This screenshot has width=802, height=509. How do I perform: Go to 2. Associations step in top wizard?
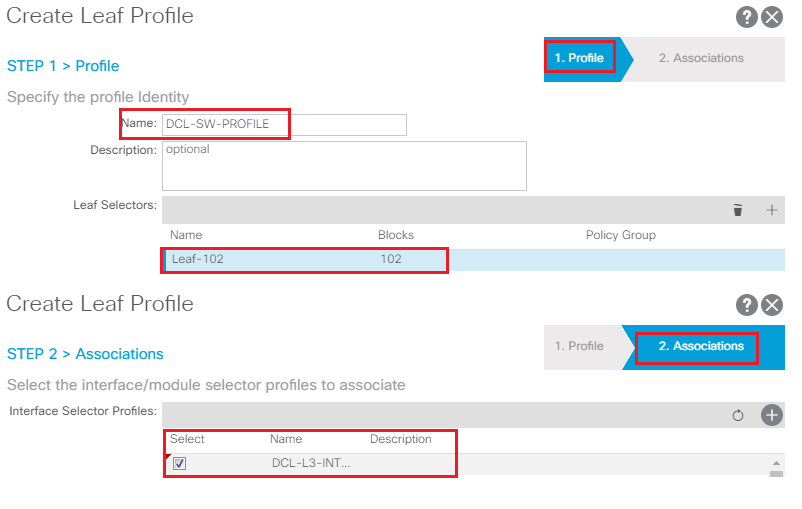701,58
